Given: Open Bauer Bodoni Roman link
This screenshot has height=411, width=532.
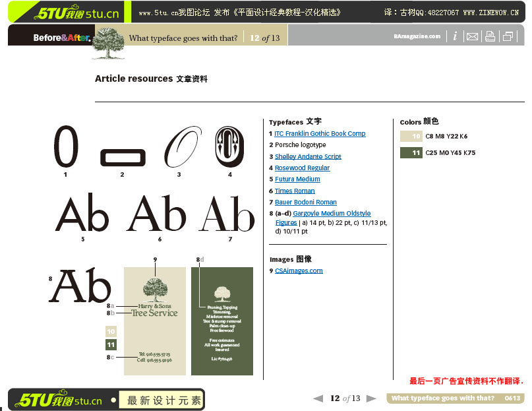Looking at the screenshot, I should point(305,202).
